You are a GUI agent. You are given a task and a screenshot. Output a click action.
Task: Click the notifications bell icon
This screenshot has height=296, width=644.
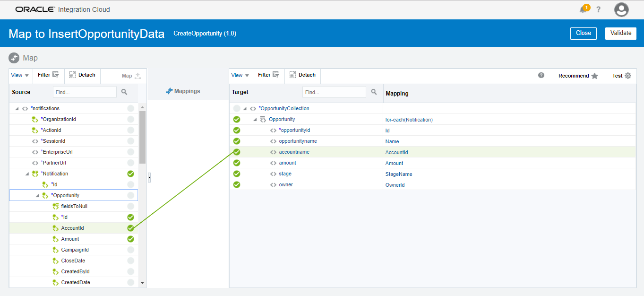(x=583, y=10)
